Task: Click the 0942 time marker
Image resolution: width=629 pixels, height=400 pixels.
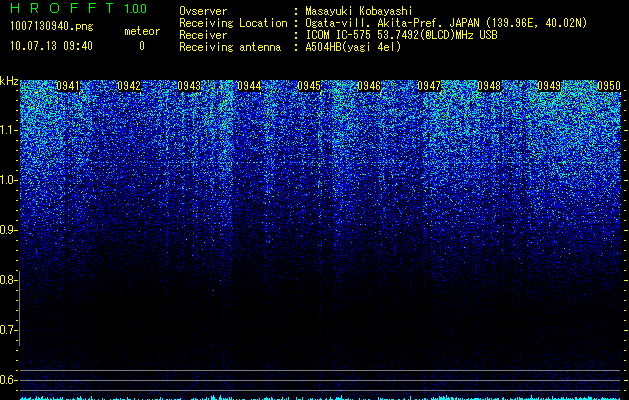Action: pos(129,86)
